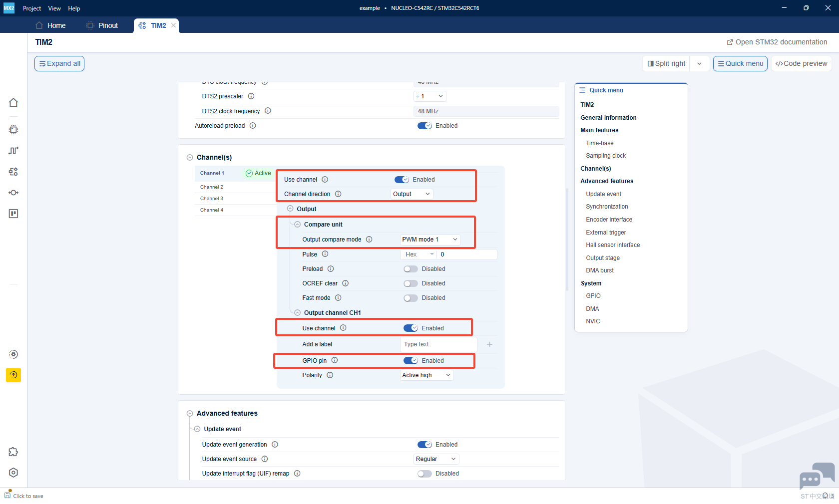839x504 pixels.
Task: Toggle OCREF clear switch
Action: click(411, 283)
